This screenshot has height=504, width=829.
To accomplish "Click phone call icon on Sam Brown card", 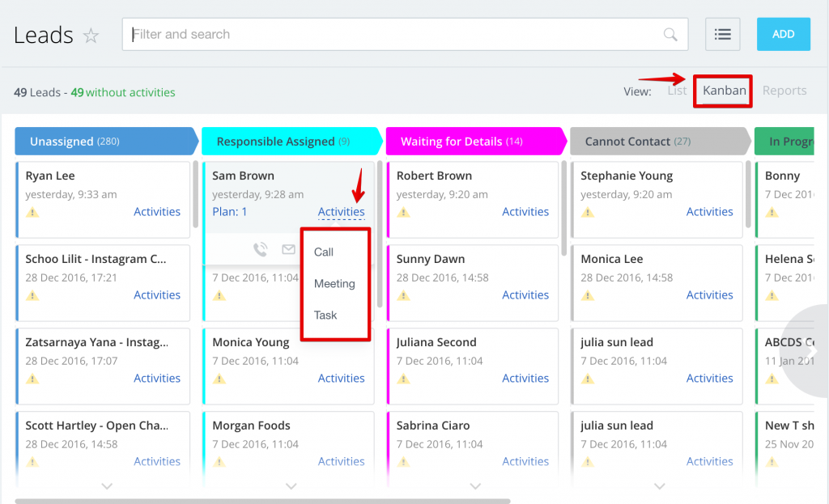I will (261, 250).
